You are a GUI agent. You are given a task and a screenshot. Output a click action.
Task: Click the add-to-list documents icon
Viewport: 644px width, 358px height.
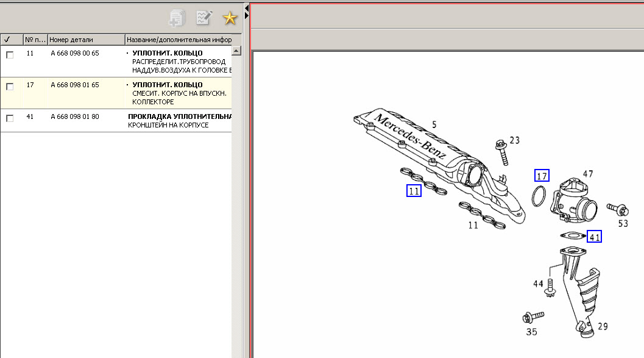[177, 18]
